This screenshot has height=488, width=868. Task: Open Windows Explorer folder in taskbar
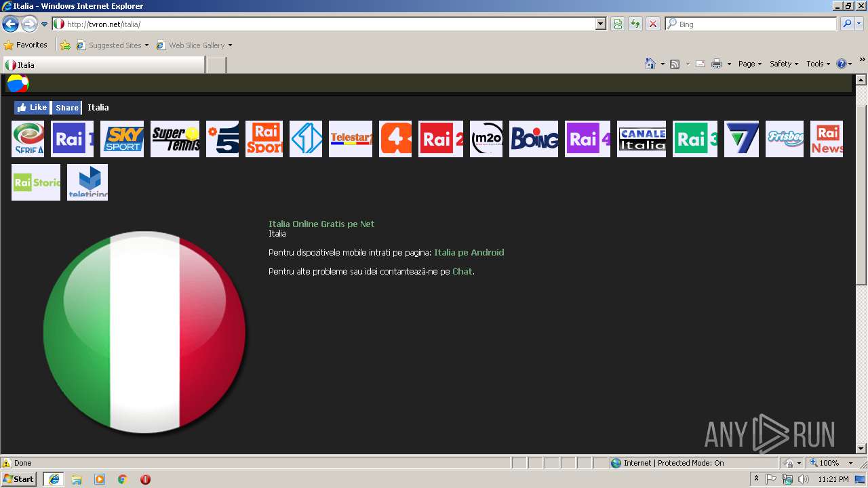coord(77,479)
